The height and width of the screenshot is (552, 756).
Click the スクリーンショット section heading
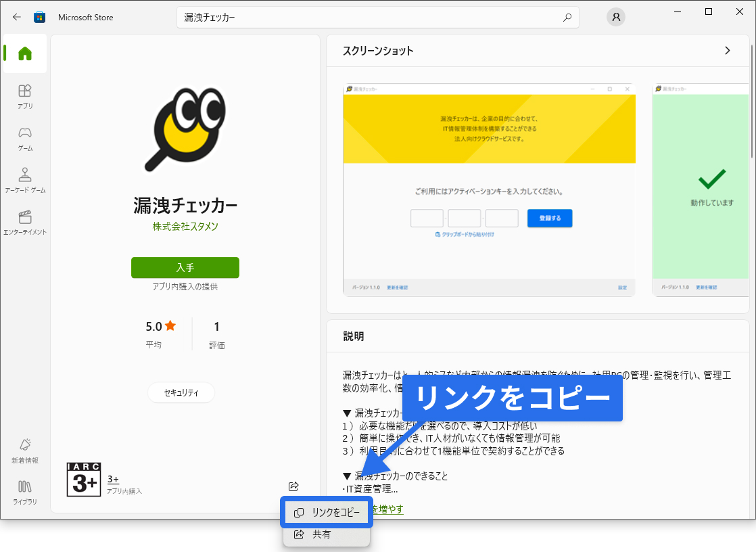click(378, 51)
